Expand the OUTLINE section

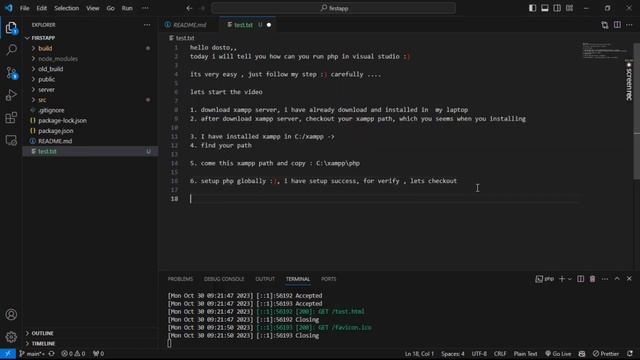[91, 333]
